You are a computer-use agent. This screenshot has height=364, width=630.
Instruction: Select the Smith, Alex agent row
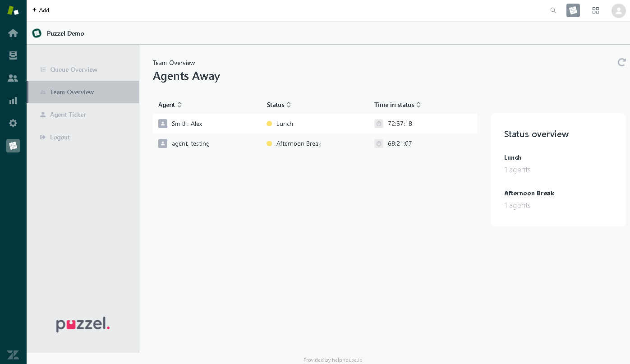(187, 124)
